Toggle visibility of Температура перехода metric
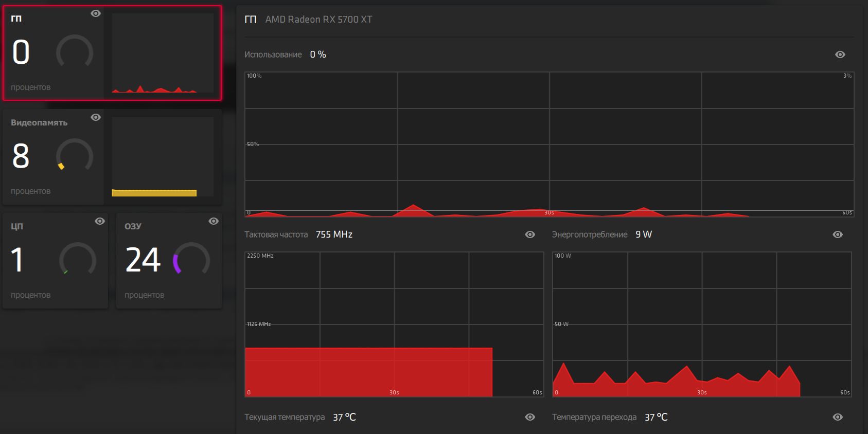 838,417
